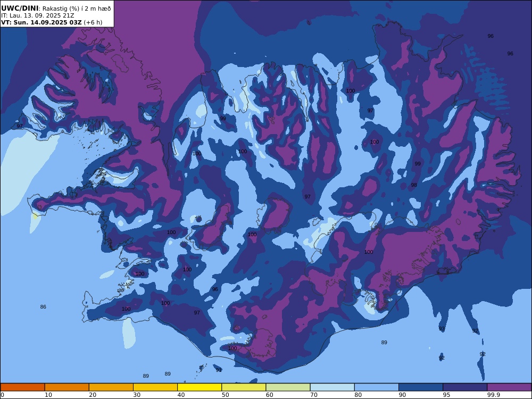Click the '91' humidity value on the map
Screen dimensions: 532x399
[219, 370]
